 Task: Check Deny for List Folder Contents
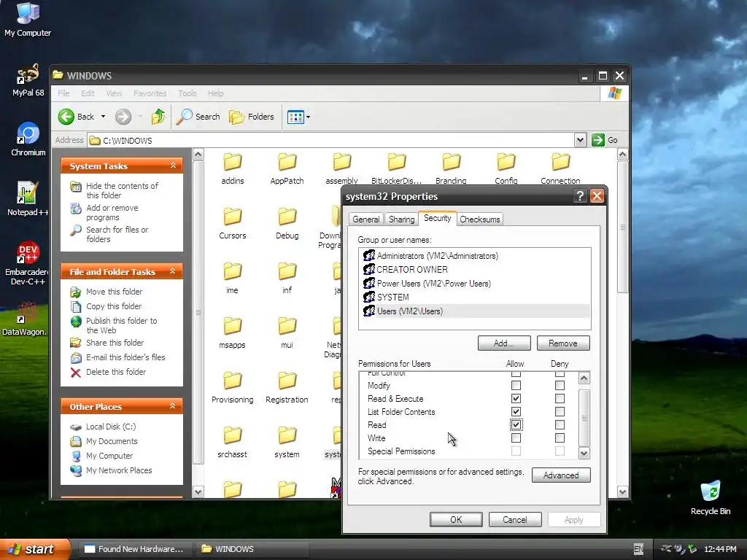point(560,411)
